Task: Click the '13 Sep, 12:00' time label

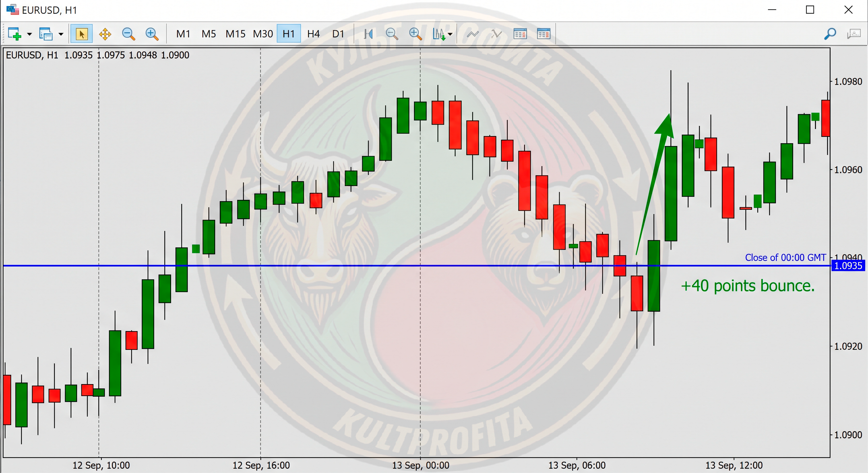Action: point(734,465)
